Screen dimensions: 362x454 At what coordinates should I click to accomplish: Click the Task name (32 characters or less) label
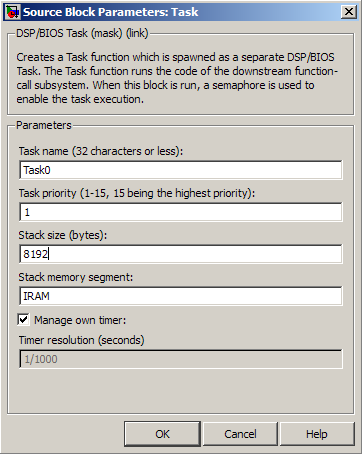(101, 151)
